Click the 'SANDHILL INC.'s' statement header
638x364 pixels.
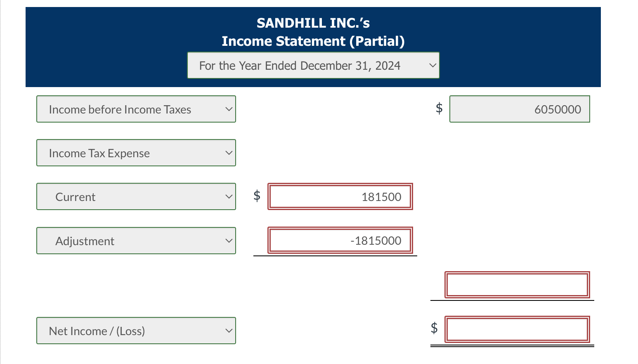(x=313, y=23)
